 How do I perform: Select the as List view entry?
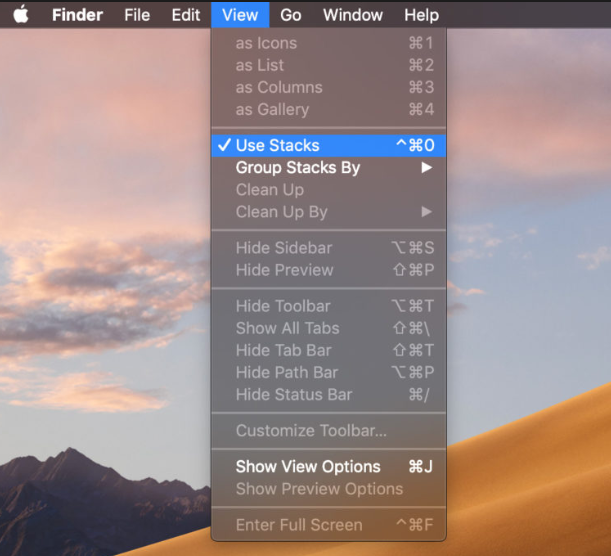(260, 65)
